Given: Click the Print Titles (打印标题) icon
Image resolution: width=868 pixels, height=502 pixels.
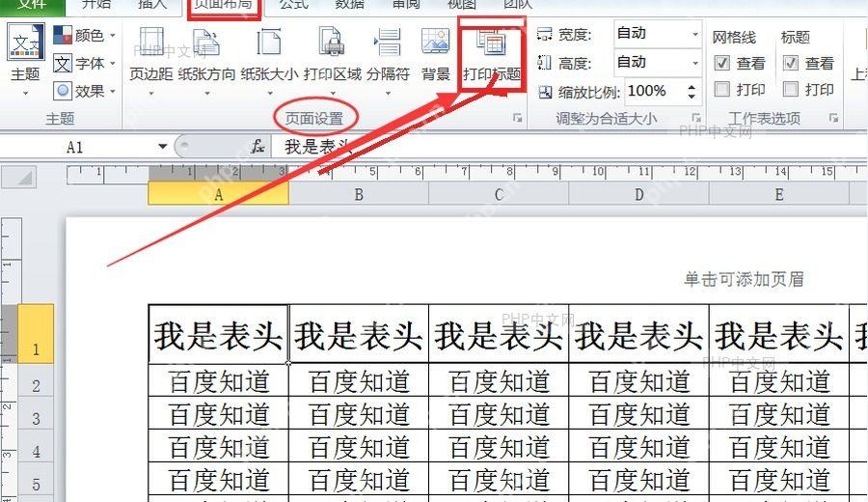Looking at the screenshot, I should tap(492, 42).
